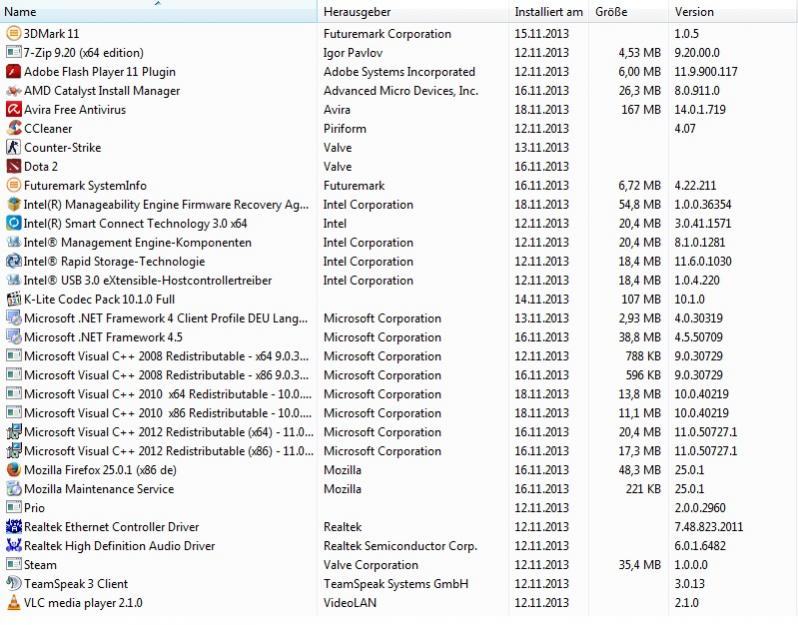Viewport: 798px width, 625px height.
Task: Click the Steam program icon
Action: click(14, 564)
